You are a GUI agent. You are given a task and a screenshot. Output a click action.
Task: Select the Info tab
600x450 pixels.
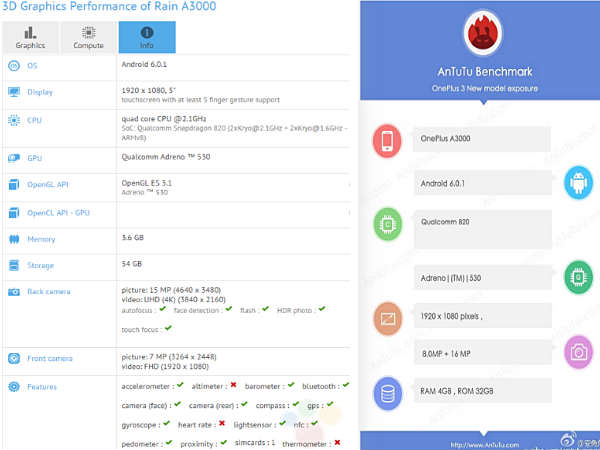point(147,37)
